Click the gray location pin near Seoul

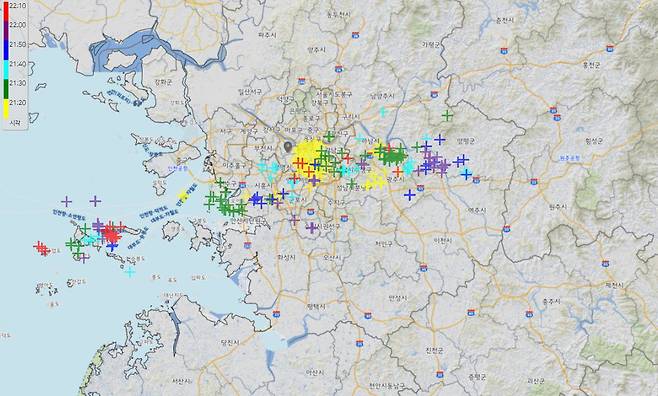coord(288,147)
